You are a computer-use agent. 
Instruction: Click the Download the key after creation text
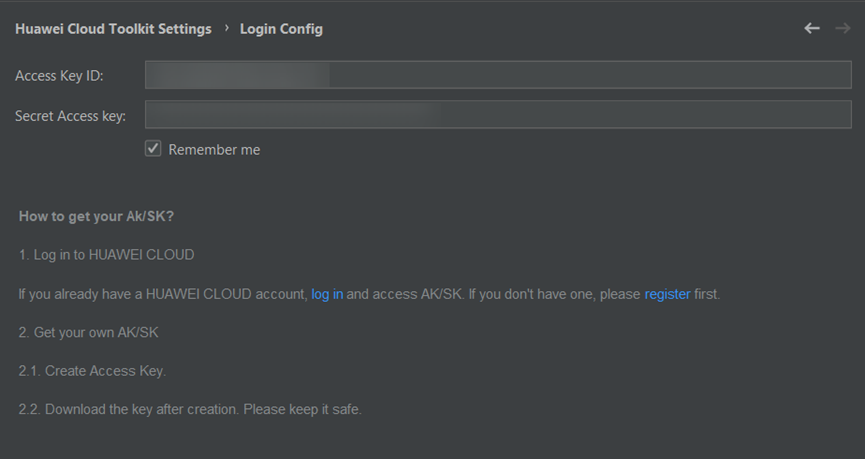tap(190, 410)
